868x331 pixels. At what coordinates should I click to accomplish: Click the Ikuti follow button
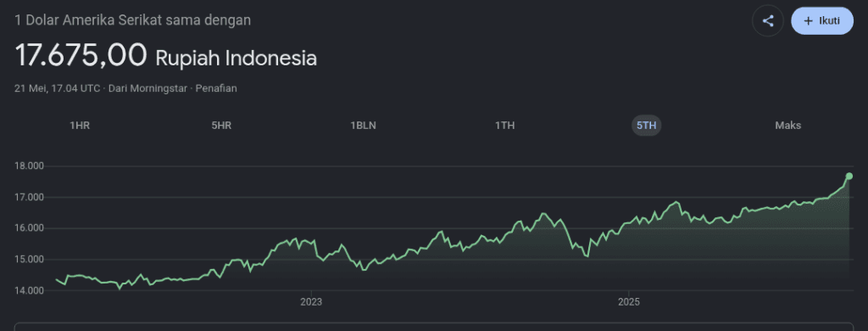click(x=822, y=21)
